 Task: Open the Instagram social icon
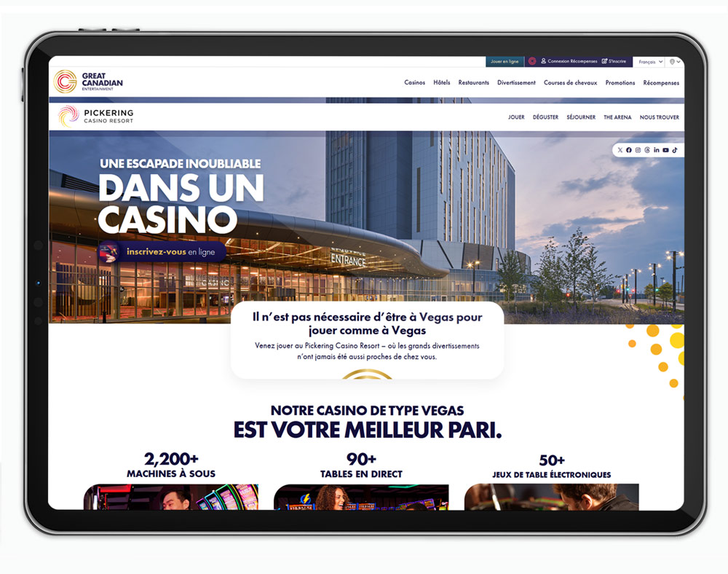(x=638, y=150)
